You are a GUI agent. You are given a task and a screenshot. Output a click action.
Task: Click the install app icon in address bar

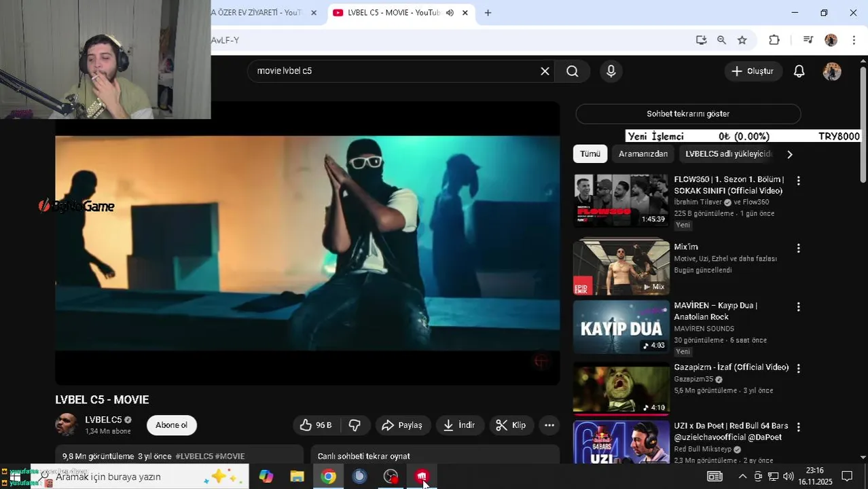click(702, 40)
